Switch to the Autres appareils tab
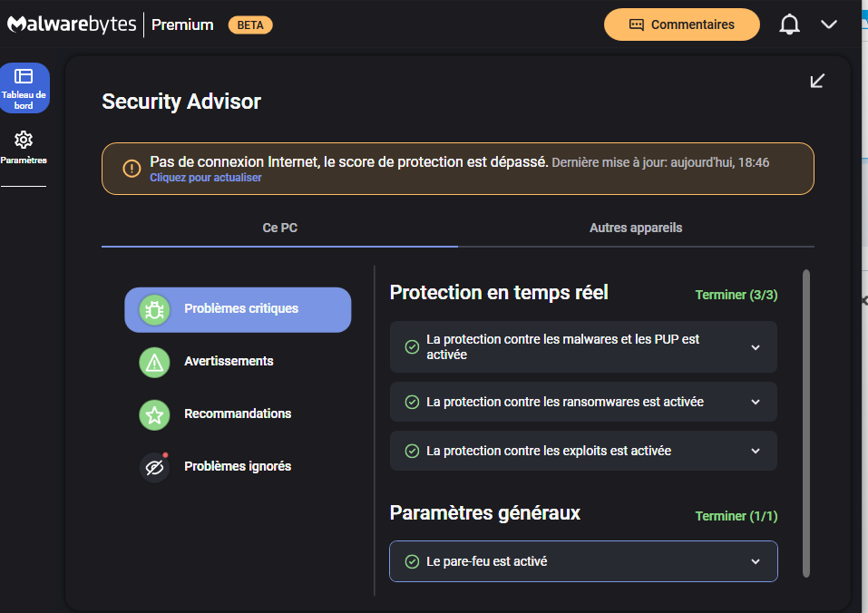 pyautogui.click(x=636, y=228)
